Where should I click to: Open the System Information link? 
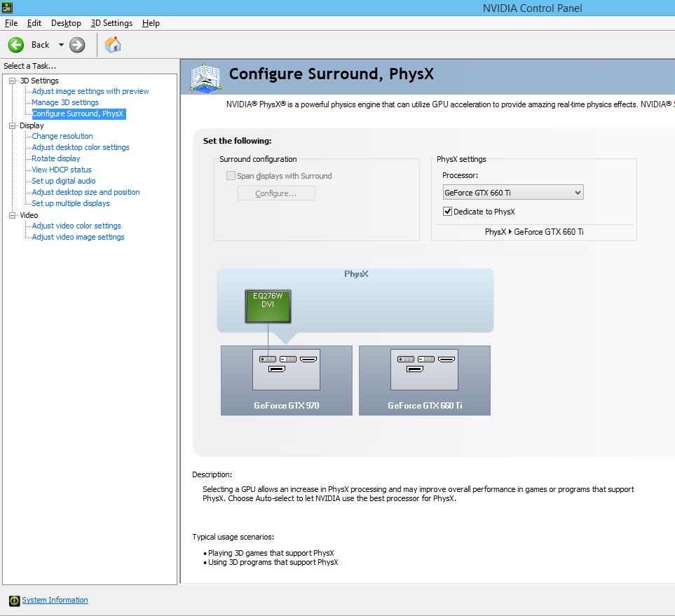(x=55, y=601)
